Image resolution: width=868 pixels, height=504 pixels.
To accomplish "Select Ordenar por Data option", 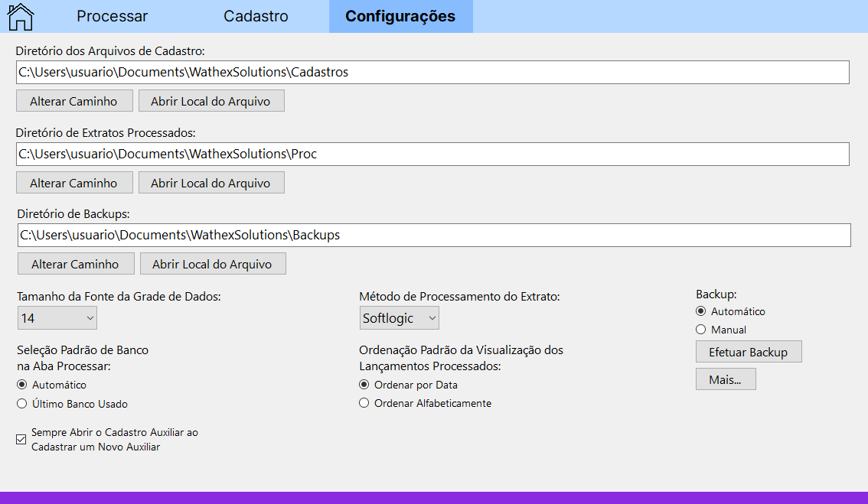I will point(364,385).
